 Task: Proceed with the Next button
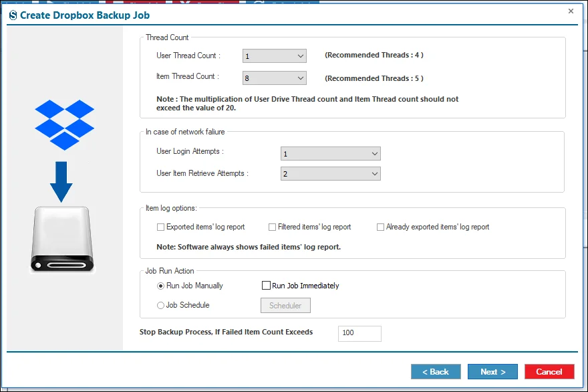(x=492, y=372)
